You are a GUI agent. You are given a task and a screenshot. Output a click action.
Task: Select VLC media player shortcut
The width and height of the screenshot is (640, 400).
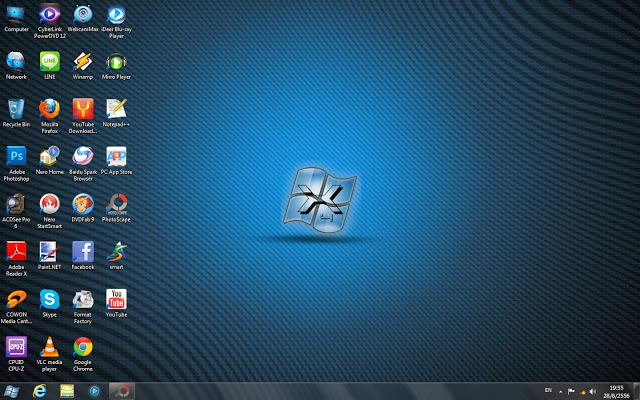click(x=50, y=354)
